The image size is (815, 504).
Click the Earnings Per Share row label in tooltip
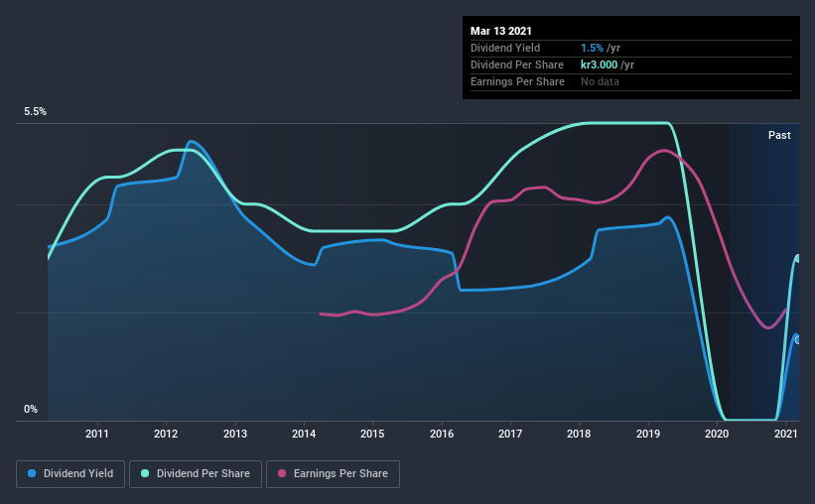517,81
